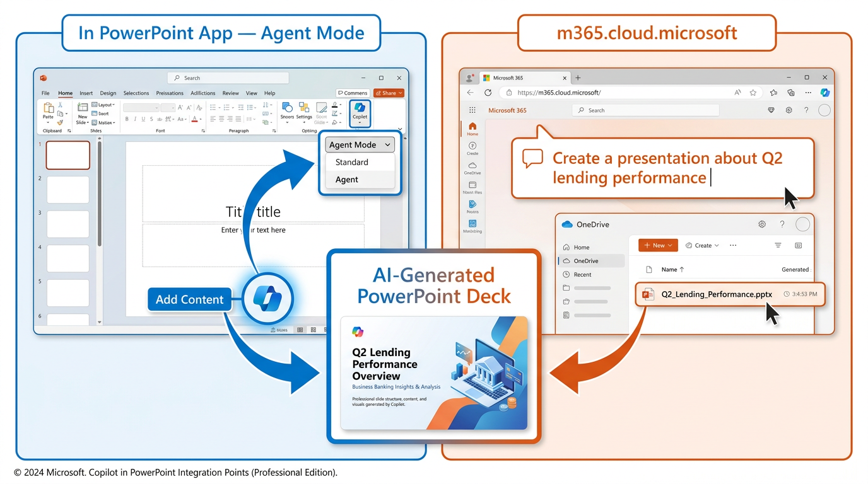Image resolution: width=868 pixels, height=484 pixels.
Task: Open the Share button dropdown arrow
Action: (401, 93)
